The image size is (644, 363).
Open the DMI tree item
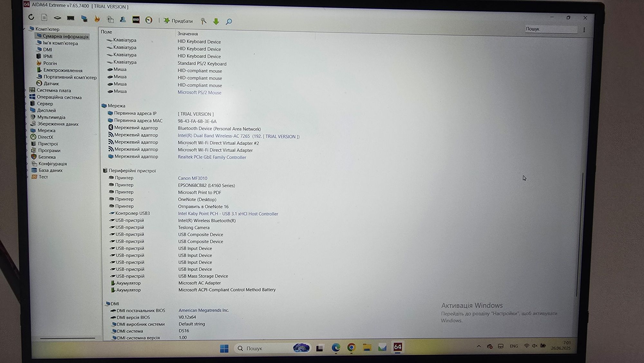(x=47, y=50)
